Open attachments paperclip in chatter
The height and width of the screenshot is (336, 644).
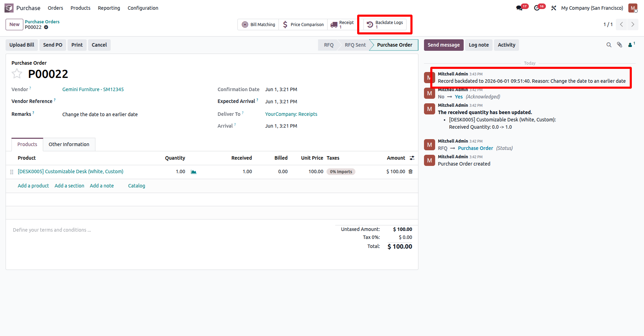tap(620, 45)
